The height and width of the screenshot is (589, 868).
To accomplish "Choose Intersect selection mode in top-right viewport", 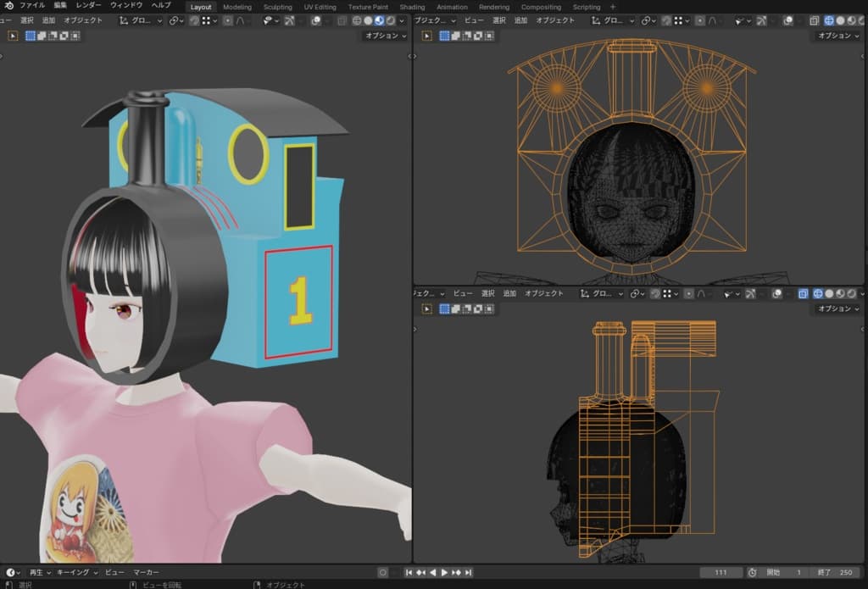I will (x=489, y=36).
